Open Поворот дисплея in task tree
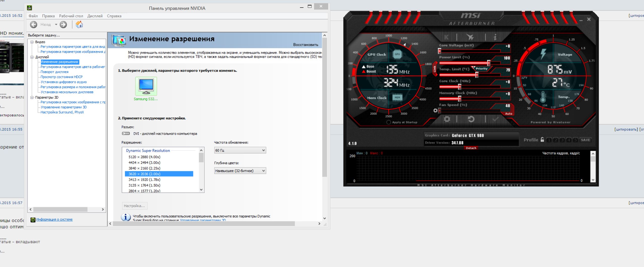Screen dimensions: 644x267 [54, 72]
